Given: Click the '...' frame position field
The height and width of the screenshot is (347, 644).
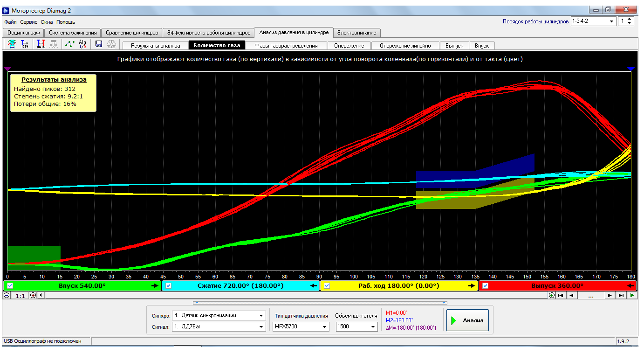Looking at the screenshot, I should 591,295.
